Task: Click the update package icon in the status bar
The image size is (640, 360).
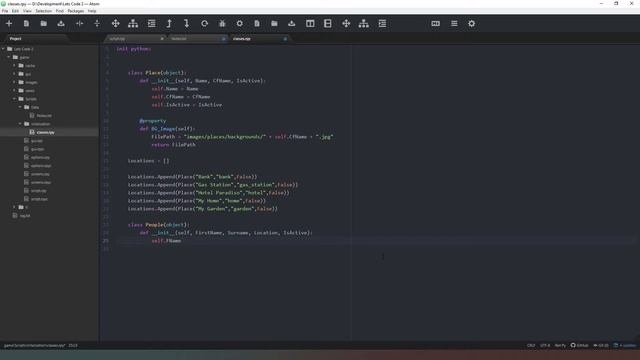Action: click(x=616, y=345)
